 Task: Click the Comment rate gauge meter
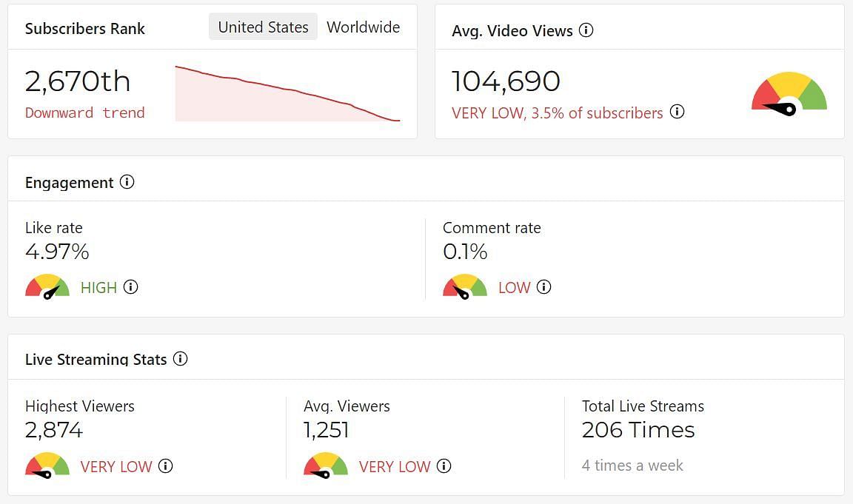(465, 286)
